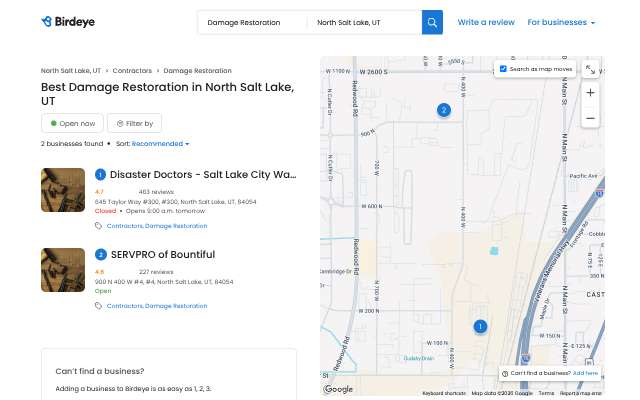Click the blue search magnifier button
Image resolution: width=640 pixels, height=400 pixels.
click(432, 22)
